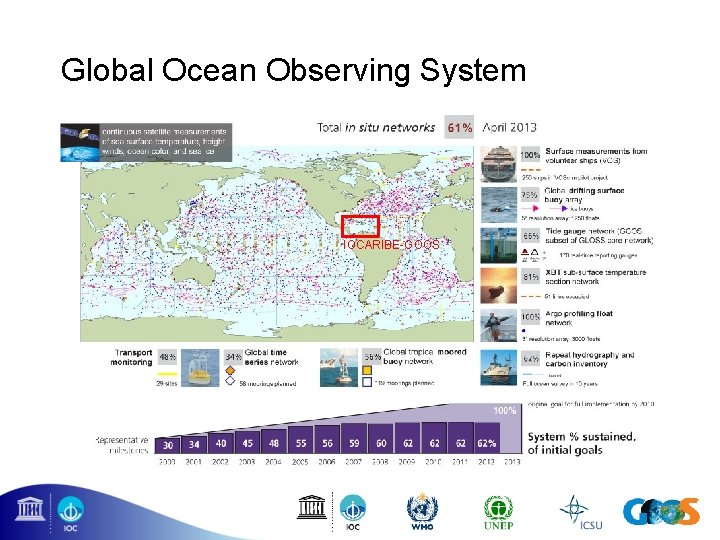Select the IOC logo beside the black UNESCO logo
This screenshot has width=720, height=540.
[x=353, y=512]
